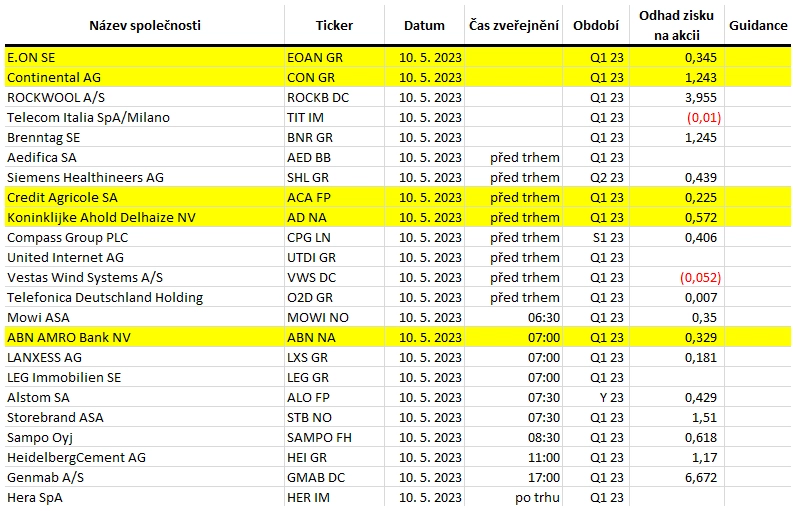This screenshot has height=511, width=797.
Task: Select the Název společnosti column header
Action: click(145, 25)
